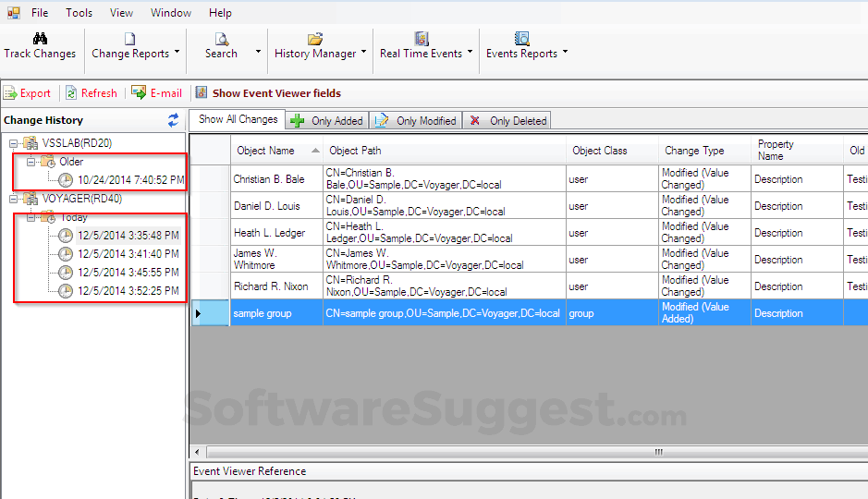The image size is (868, 499).
Task: Click the scrollbar left arrow
Action: (197, 452)
